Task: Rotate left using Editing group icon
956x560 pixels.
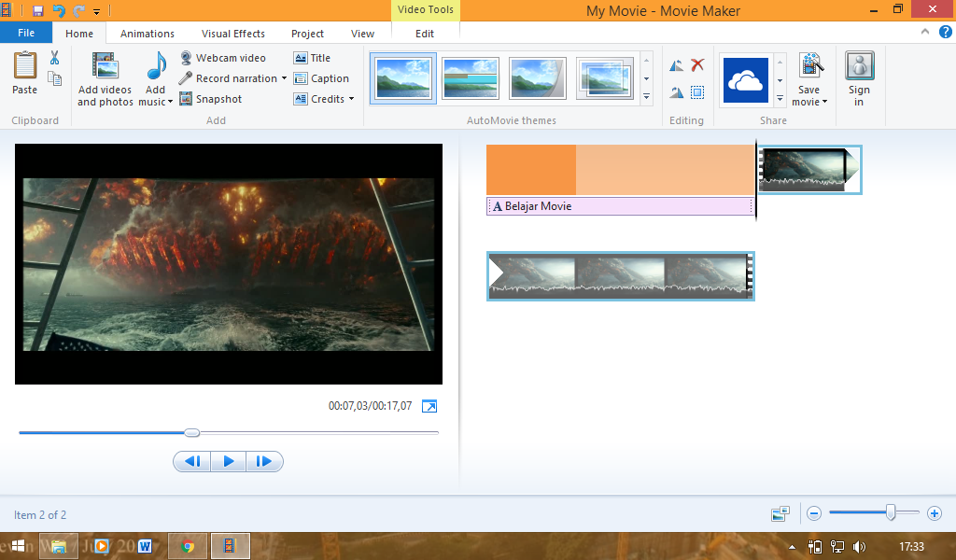Action: tap(676, 65)
